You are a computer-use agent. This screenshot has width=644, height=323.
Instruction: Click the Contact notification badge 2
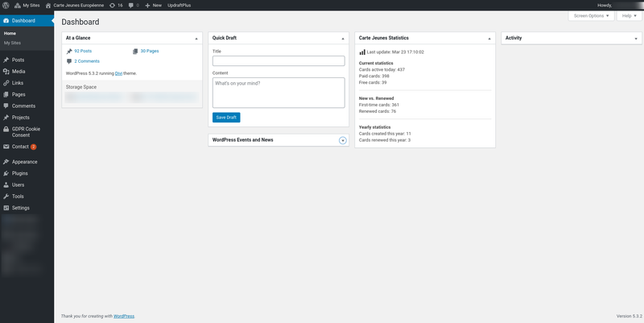coord(33,147)
